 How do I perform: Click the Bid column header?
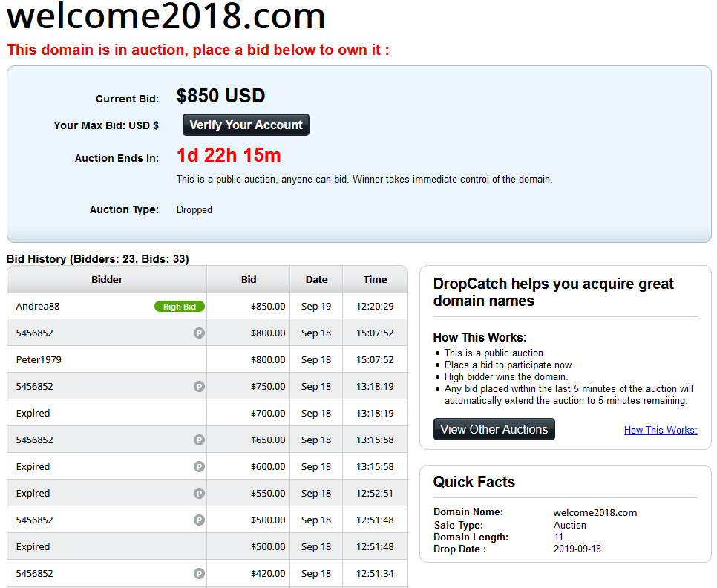(249, 279)
